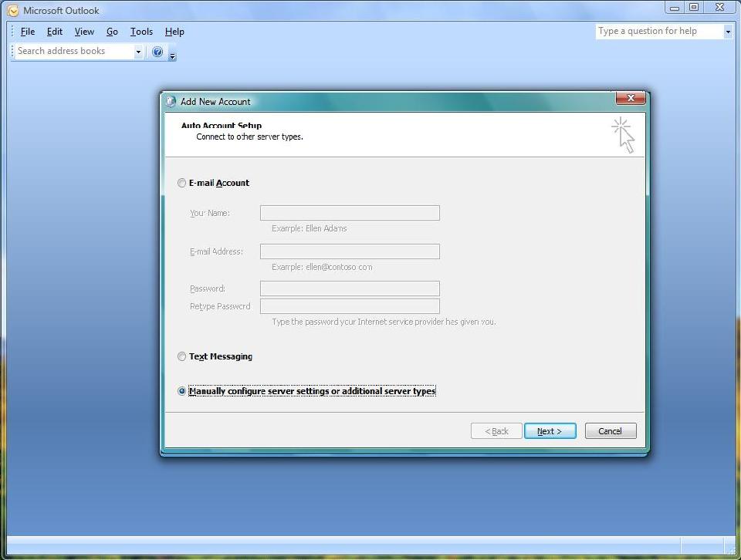Screen dimensions: 741x560
Task: Click the Retype Password input field
Action: pos(350,306)
